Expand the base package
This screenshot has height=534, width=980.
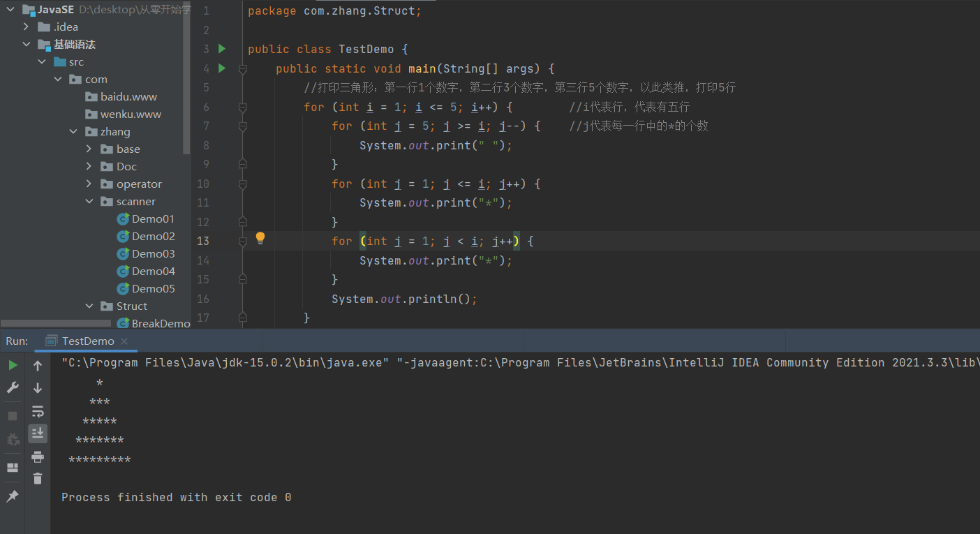point(89,149)
